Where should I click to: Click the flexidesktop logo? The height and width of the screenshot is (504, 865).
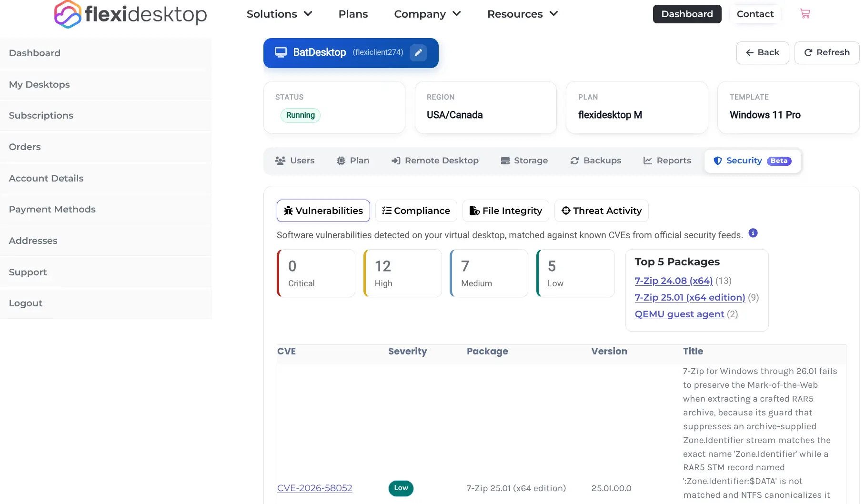(131, 14)
